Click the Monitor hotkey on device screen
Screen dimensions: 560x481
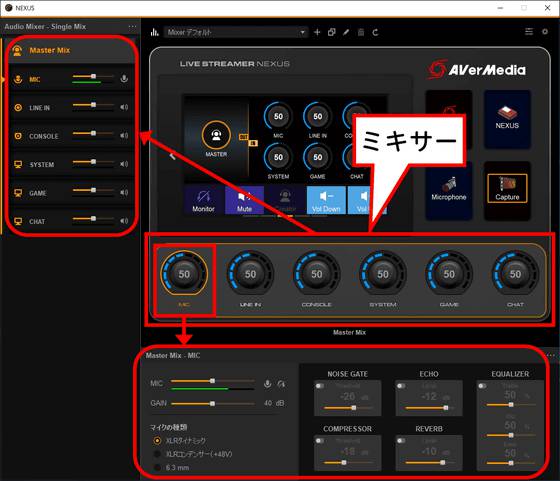pyautogui.click(x=203, y=200)
